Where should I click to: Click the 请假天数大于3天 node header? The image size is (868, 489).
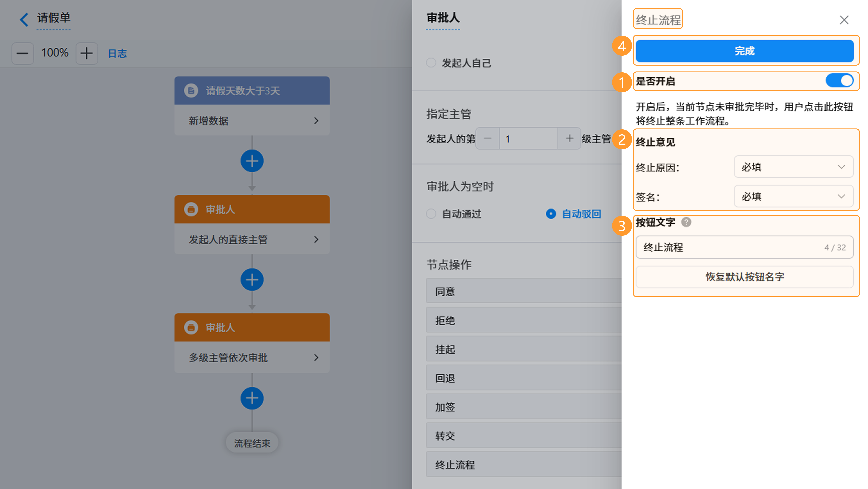tap(252, 90)
